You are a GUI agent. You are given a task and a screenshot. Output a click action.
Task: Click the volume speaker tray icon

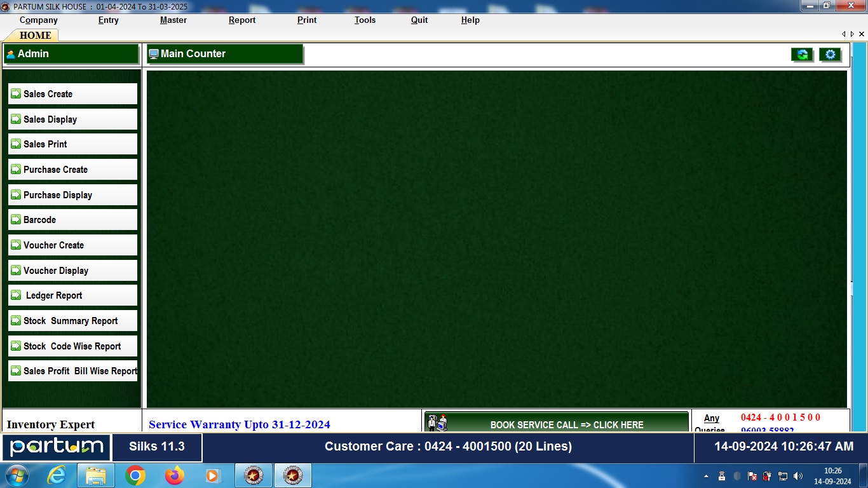pos(798,476)
